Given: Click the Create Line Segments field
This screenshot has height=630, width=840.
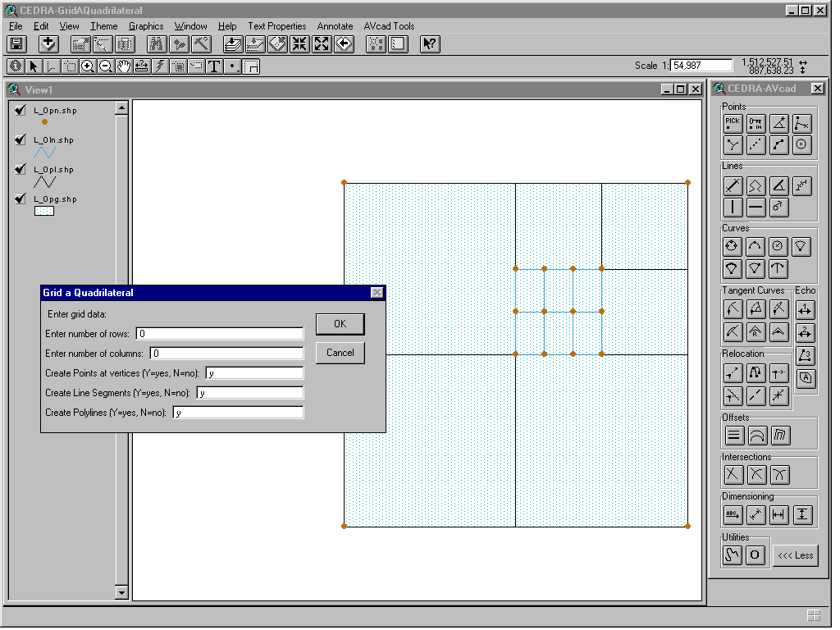Looking at the screenshot, I should pos(250,393).
